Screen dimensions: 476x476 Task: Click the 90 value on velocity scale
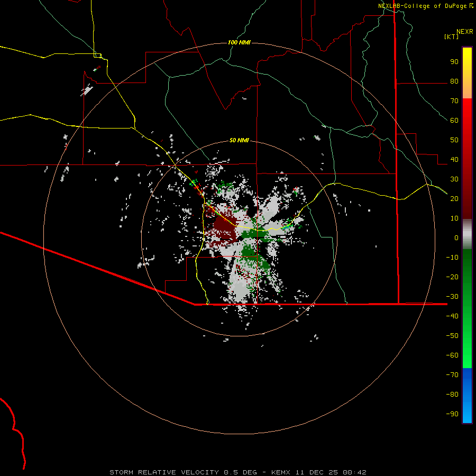tap(454, 62)
